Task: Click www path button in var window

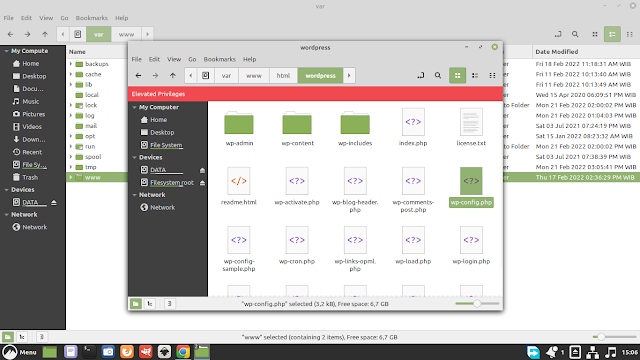Action: point(126,34)
